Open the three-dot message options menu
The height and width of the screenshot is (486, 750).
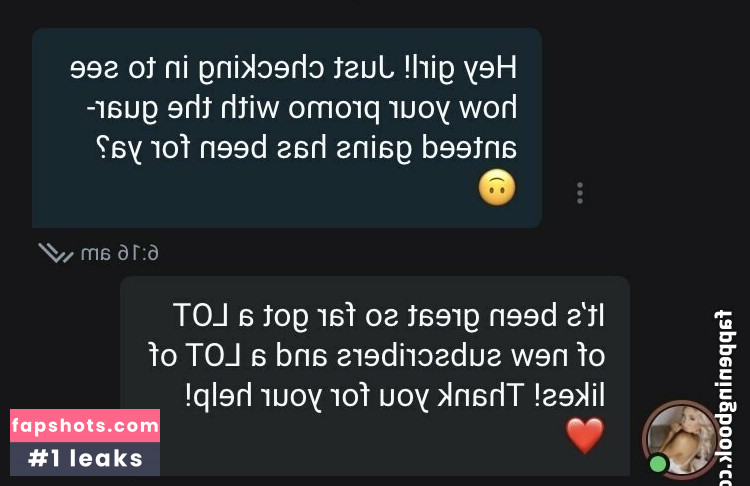click(580, 193)
